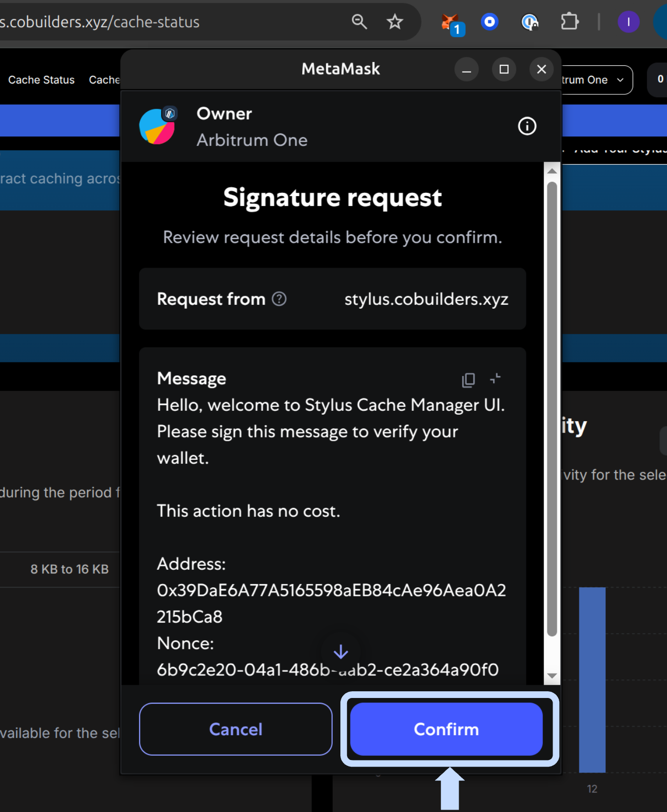Click the Arbitrum One network label in MetaMask
The width and height of the screenshot is (667, 812).
click(252, 140)
